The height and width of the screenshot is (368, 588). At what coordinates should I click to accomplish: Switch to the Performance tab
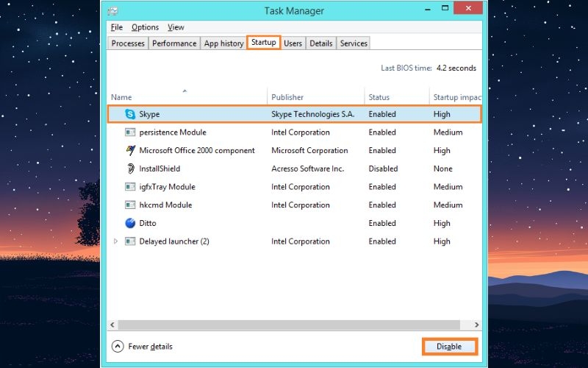[x=174, y=43]
